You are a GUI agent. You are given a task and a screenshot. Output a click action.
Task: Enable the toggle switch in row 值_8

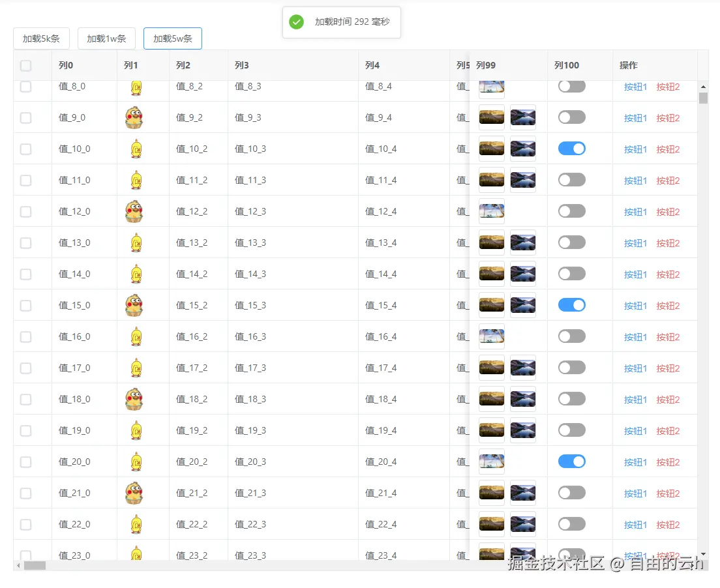coord(571,86)
